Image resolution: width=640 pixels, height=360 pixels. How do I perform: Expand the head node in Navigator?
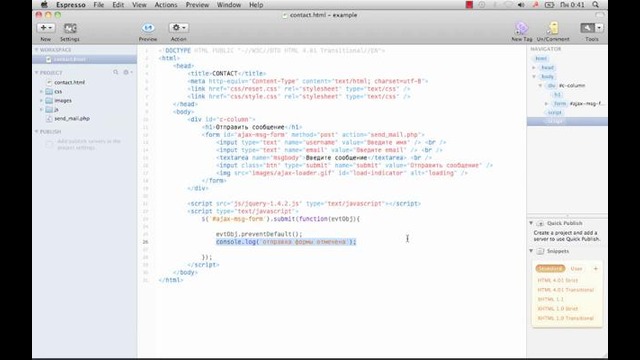(x=534, y=67)
